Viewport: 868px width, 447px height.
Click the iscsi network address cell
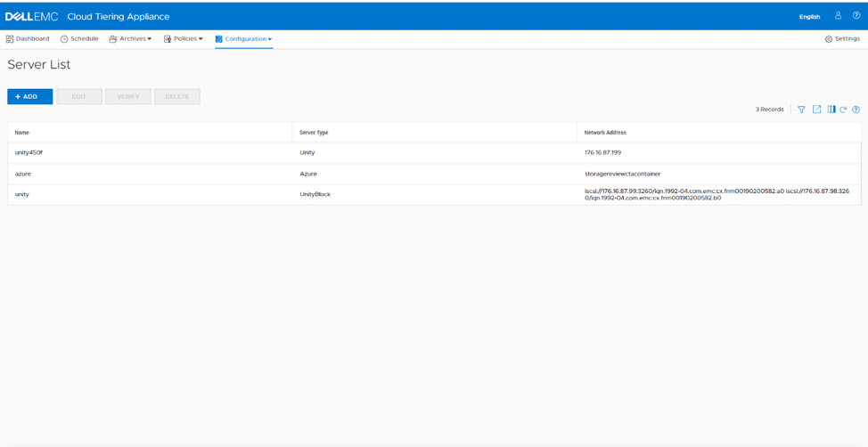(720, 195)
